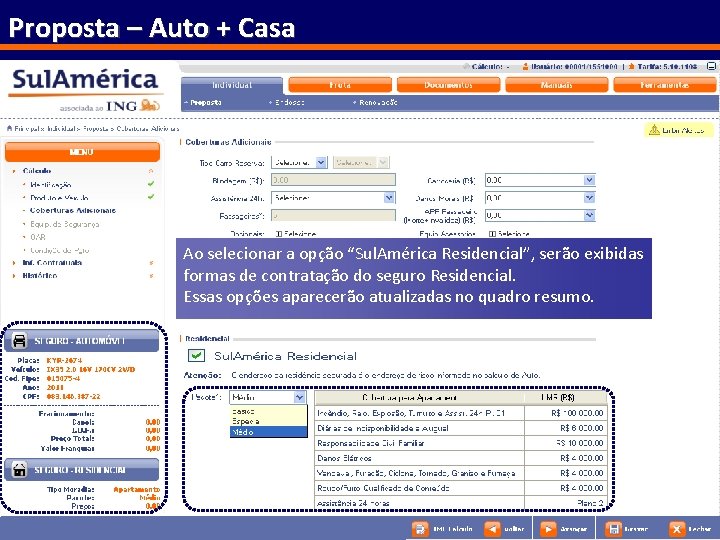Click the Opcionais Selecione icon
The width and height of the screenshot is (720, 540).
click(x=278, y=234)
